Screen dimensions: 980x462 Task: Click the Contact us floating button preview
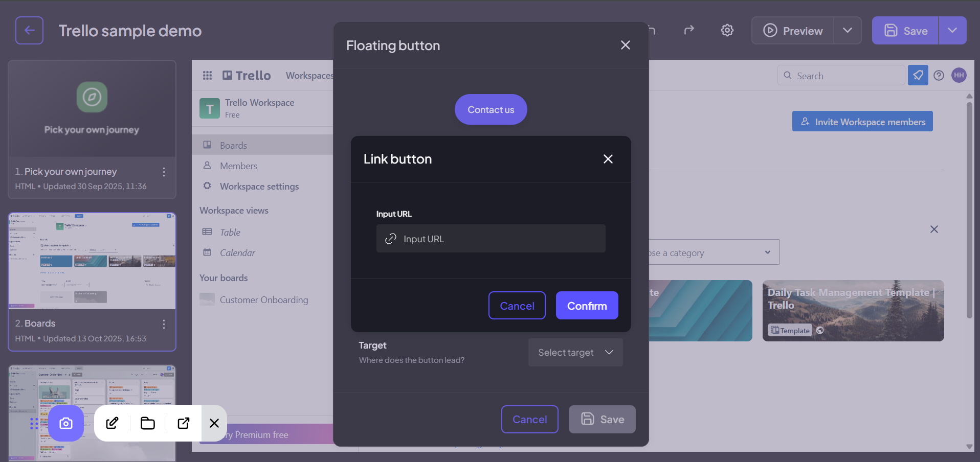[491, 109]
